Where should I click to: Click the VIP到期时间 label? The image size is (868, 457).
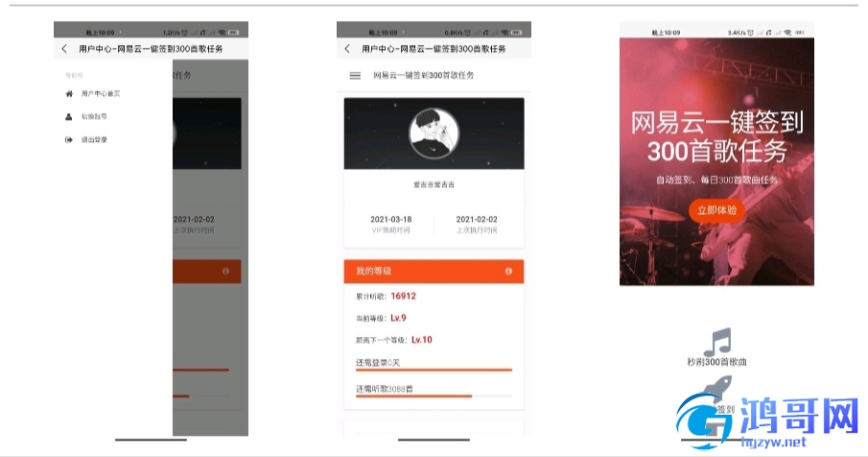[x=390, y=230]
